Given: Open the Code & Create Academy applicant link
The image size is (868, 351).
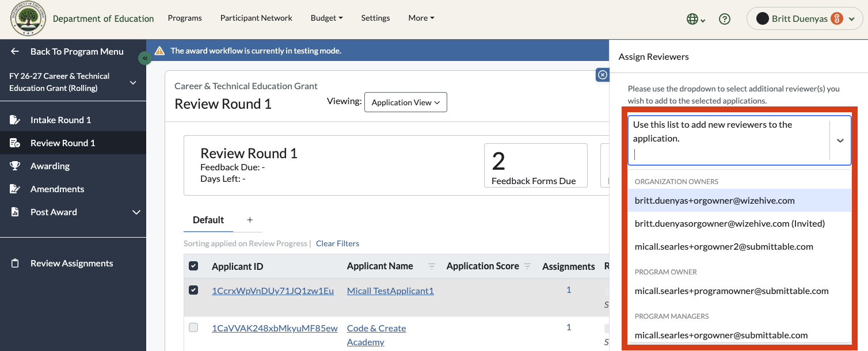Looking at the screenshot, I should (x=376, y=335).
